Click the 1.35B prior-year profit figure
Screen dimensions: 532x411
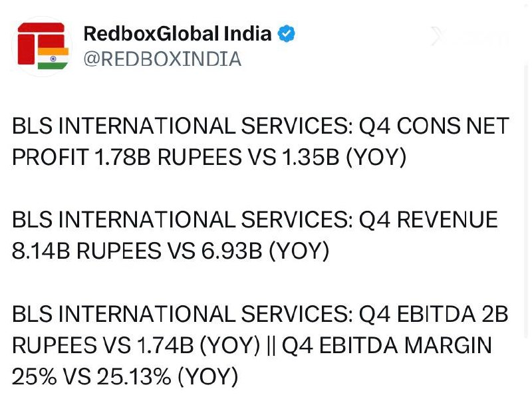[311, 157]
